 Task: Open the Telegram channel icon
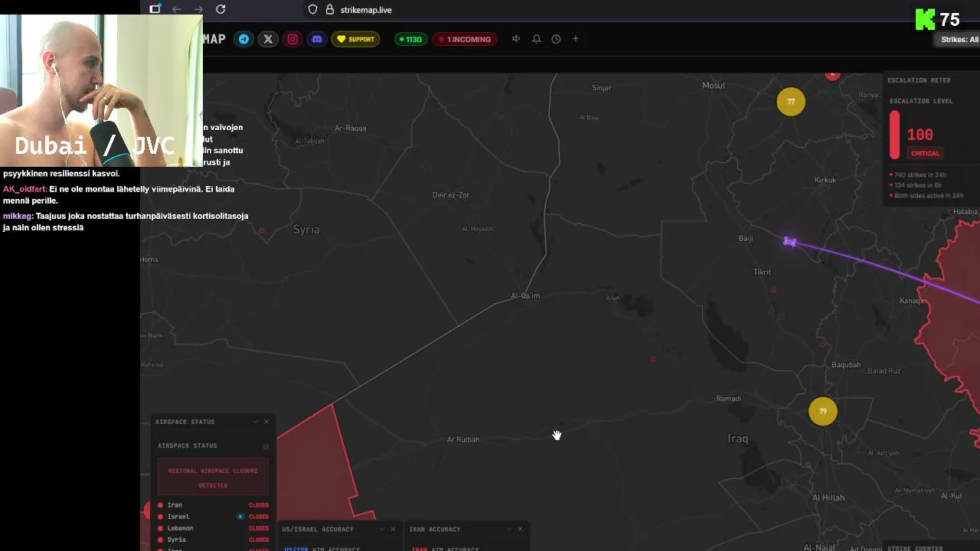coord(243,39)
